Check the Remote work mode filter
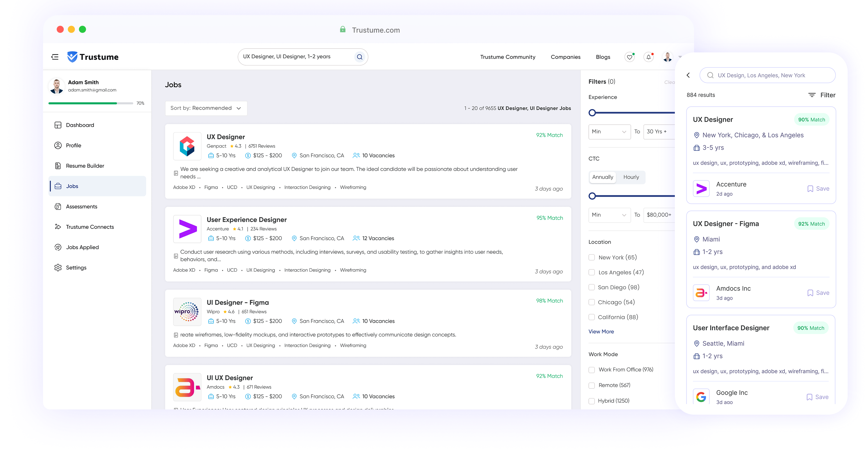 592,385
